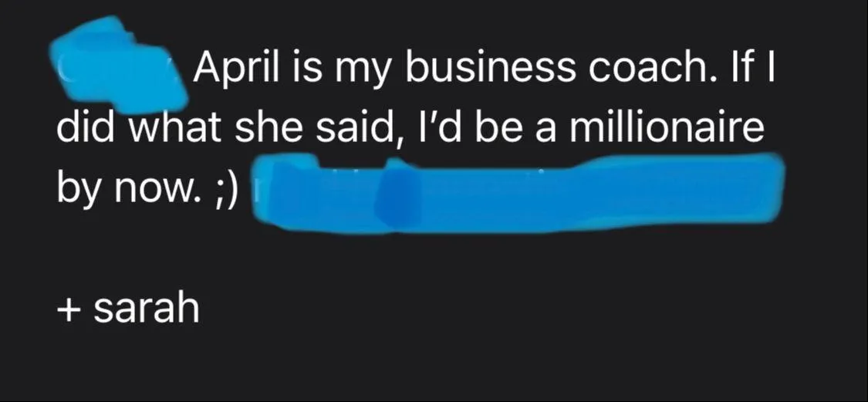Click the darker blue patch on the redaction bar

pos(395,195)
